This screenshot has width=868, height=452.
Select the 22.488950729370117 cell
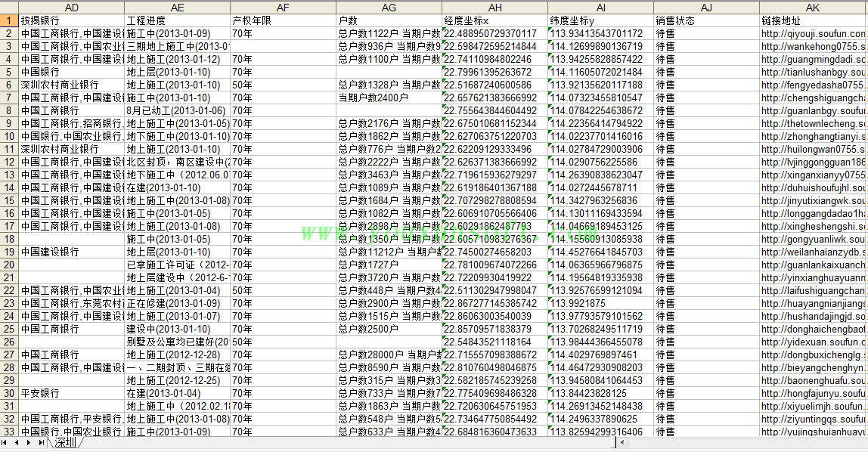[x=495, y=33]
